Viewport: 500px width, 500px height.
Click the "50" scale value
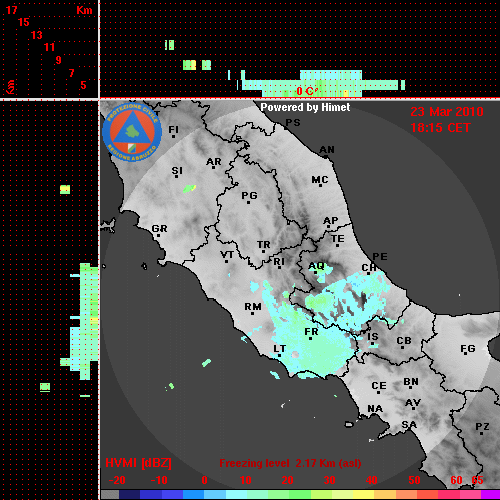point(414,480)
